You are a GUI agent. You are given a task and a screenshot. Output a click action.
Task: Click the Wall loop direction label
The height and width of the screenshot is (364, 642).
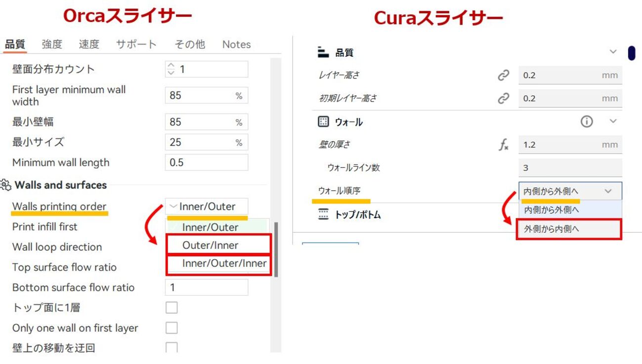(57, 247)
